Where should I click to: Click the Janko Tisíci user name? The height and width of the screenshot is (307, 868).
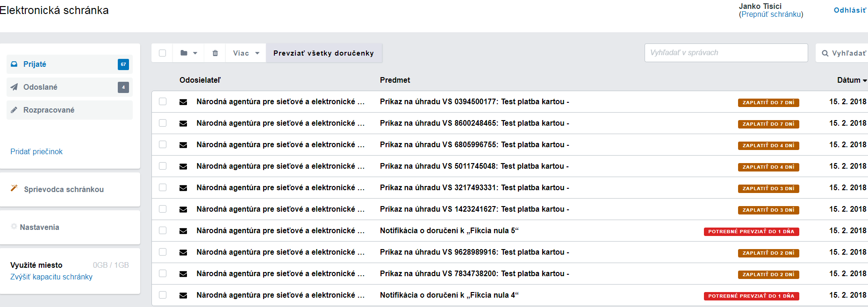pos(760,6)
